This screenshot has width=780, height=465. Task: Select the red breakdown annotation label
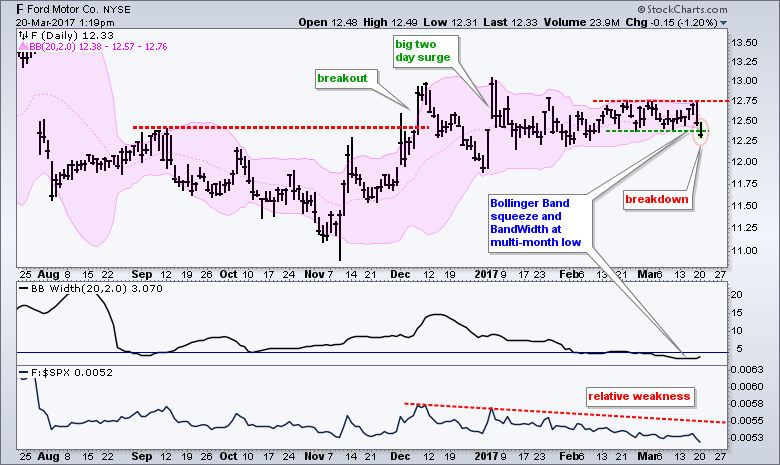tap(657, 199)
